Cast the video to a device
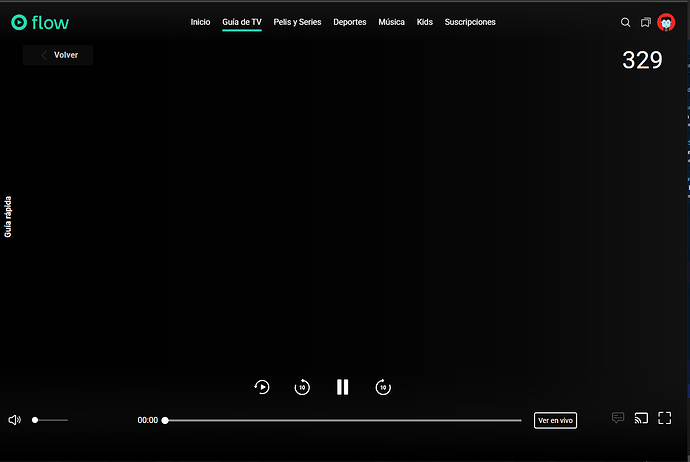 coord(642,418)
